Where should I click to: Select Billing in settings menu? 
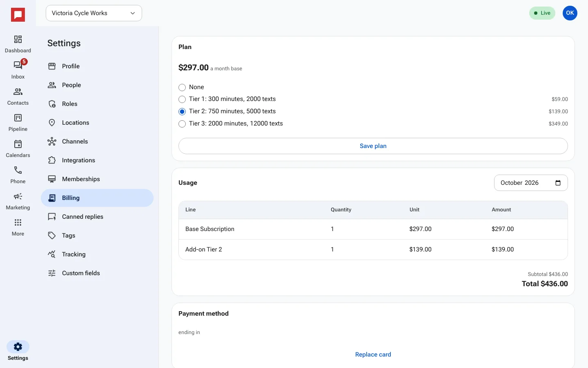click(x=97, y=198)
